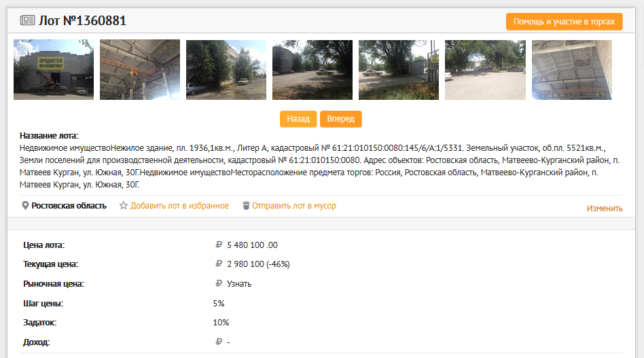The image size is (644, 358).
Task: Click the ruble icon beside Рыночная цена
Action: [x=219, y=284]
